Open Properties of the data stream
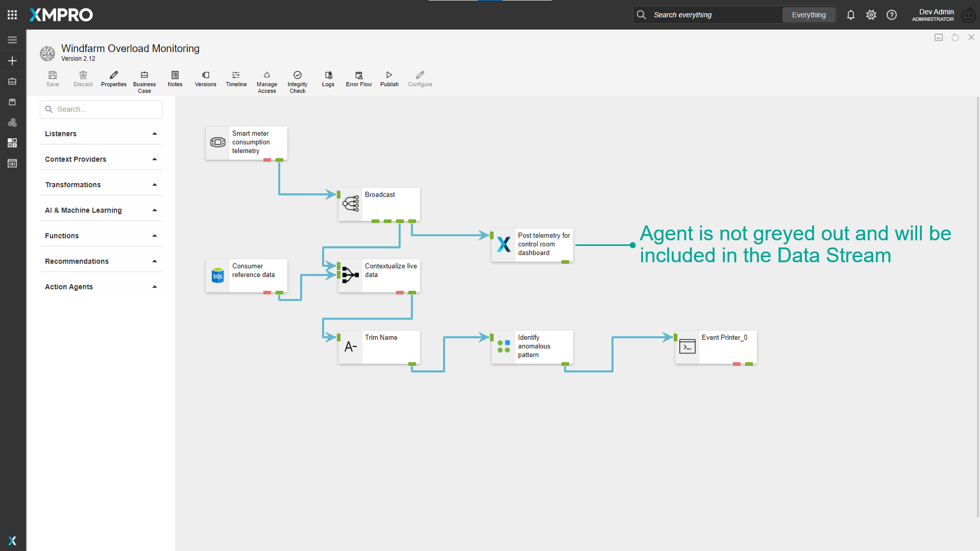980x551 pixels. click(x=113, y=79)
